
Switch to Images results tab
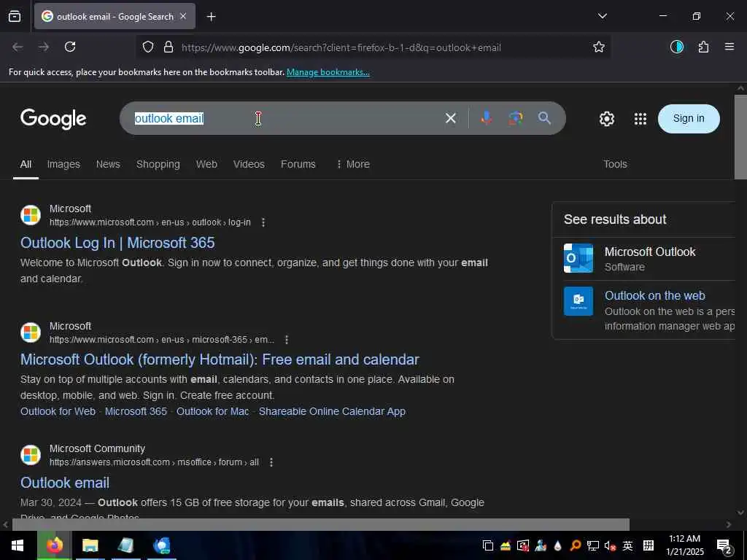coord(63,164)
